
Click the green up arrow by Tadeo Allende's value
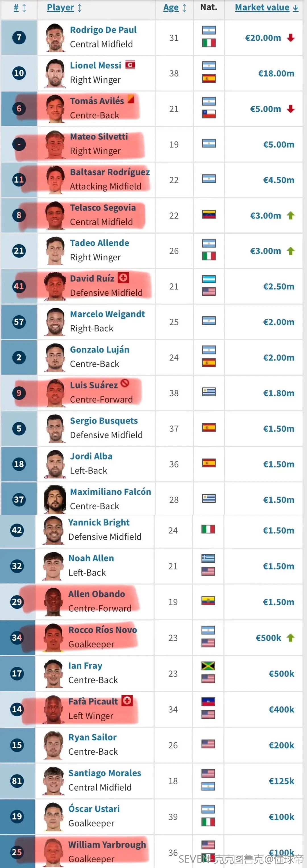(291, 251)
